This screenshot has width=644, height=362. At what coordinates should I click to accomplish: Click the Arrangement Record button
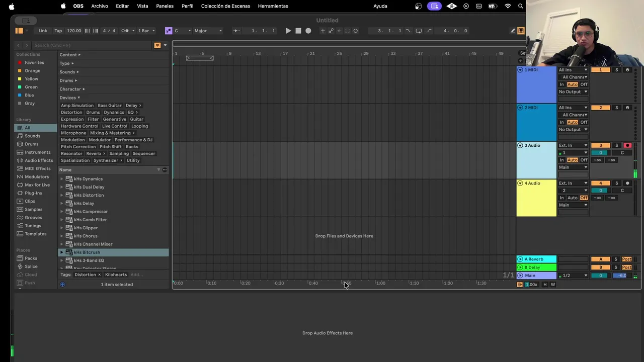coord(308,31)
